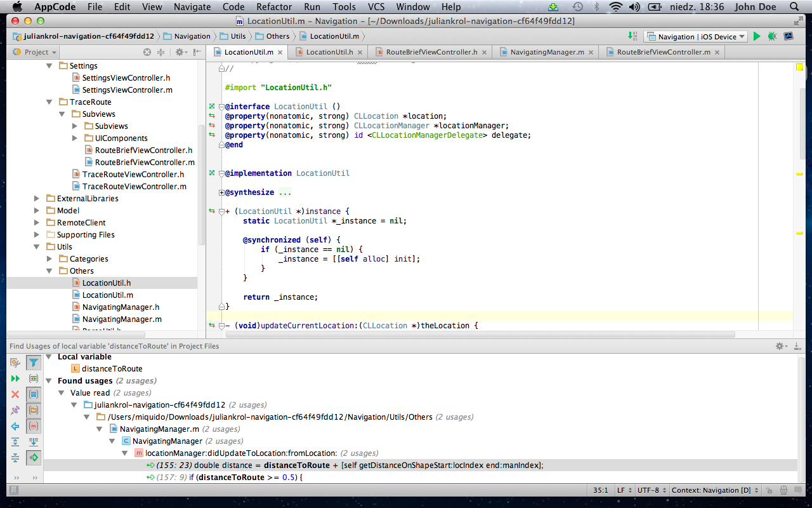Image resolution: width=812 pixels, height=508 pixels.
Task: Collapse the TraceRoute folder
Action: 49,102
